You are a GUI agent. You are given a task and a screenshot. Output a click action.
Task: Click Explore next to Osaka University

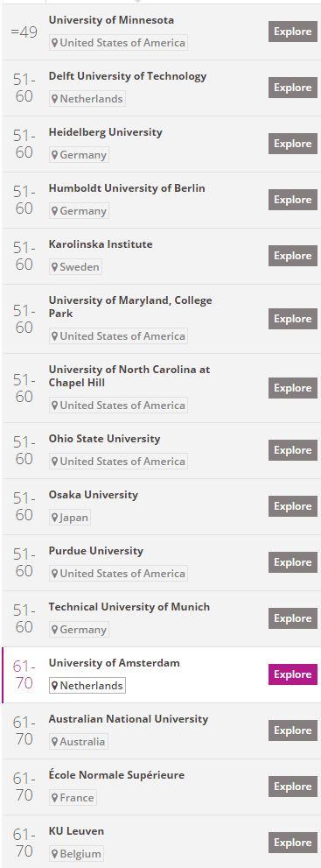[293, 506]
